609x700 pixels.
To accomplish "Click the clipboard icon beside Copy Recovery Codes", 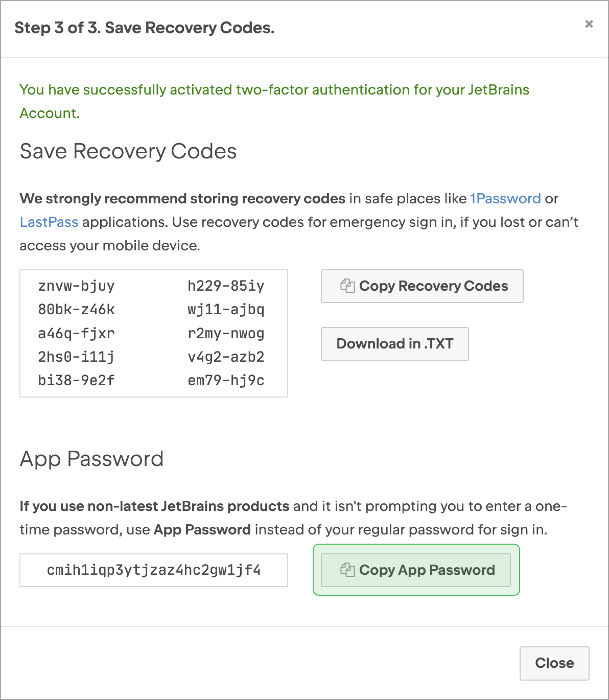I will point(347,286).
